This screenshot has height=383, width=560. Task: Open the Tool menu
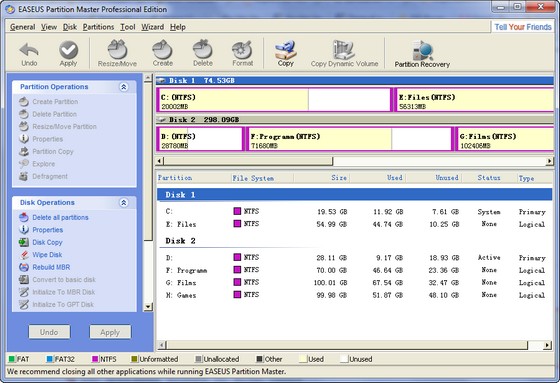128,27
